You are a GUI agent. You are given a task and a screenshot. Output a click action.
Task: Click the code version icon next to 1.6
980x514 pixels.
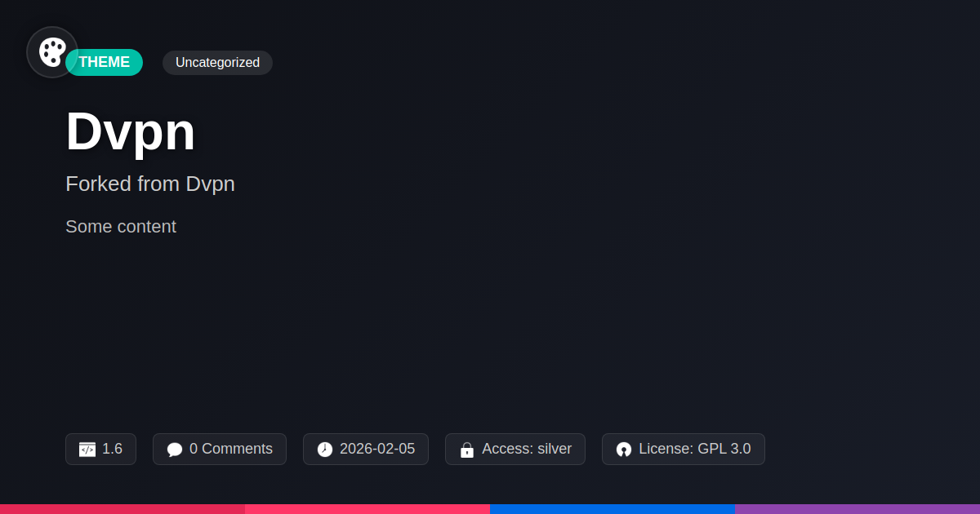[87, 450]
